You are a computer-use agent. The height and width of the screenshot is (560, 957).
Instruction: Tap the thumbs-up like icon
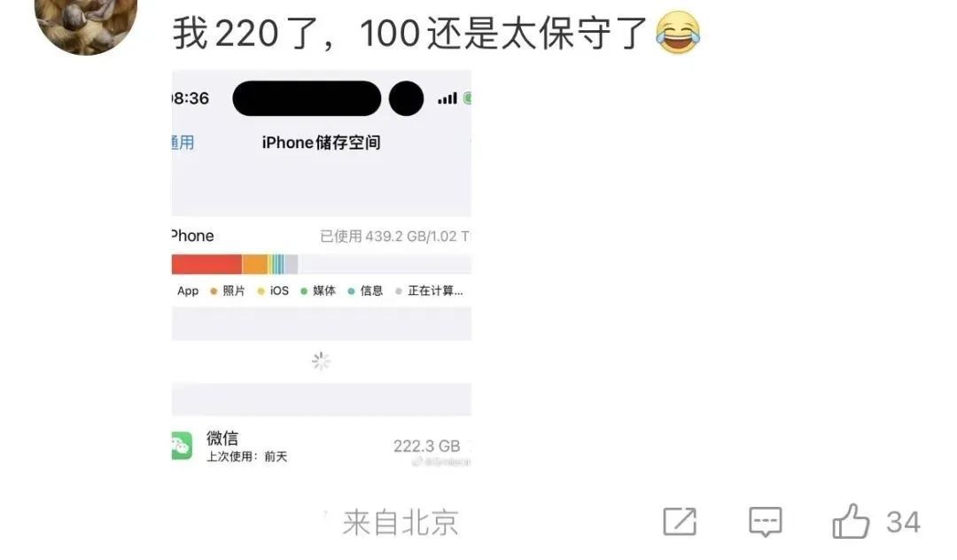[850, 521]
